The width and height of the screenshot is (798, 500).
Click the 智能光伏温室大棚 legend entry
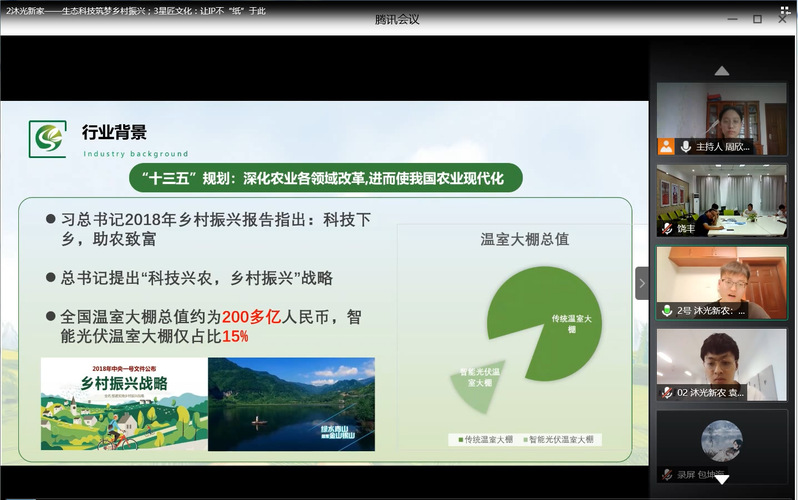tap(559, 439)
